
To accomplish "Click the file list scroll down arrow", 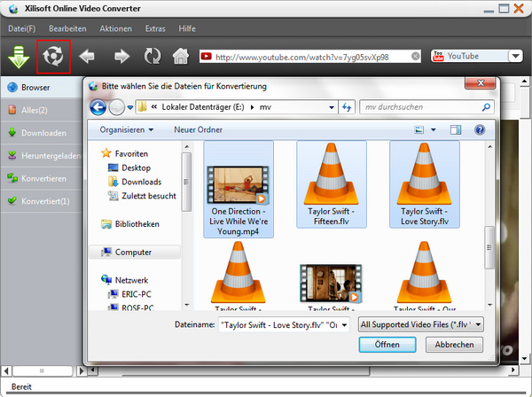I will point(489,305).
